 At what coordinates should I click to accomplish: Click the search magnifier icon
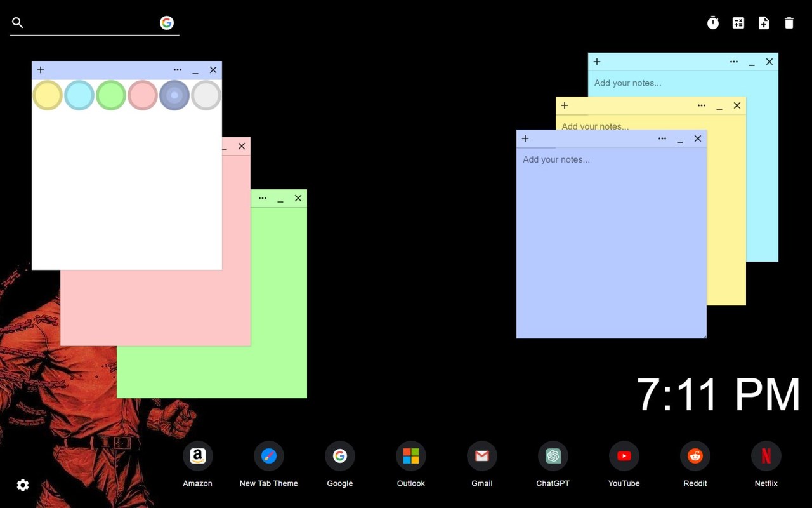(x=18, y=23)
